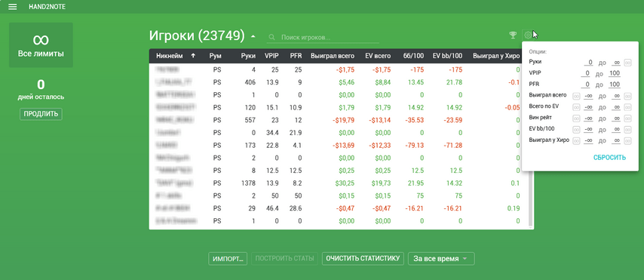The height and width of the screenshot is (280, 644).
Task: Select the Все лимиты infinity tile
Action: [41, 45]
